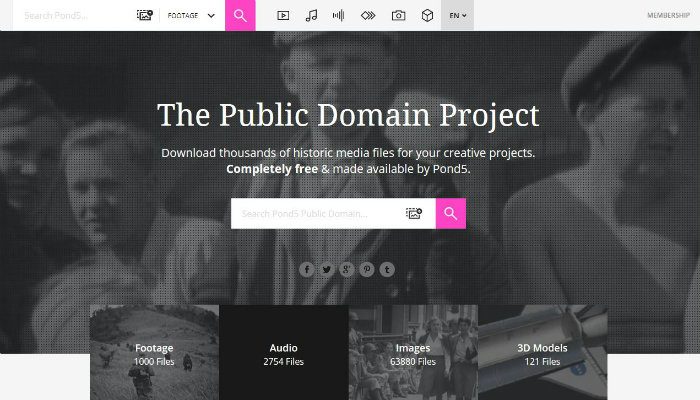Share on Facebook
This screenshot has width=700, height=400.
coord(307,269)
